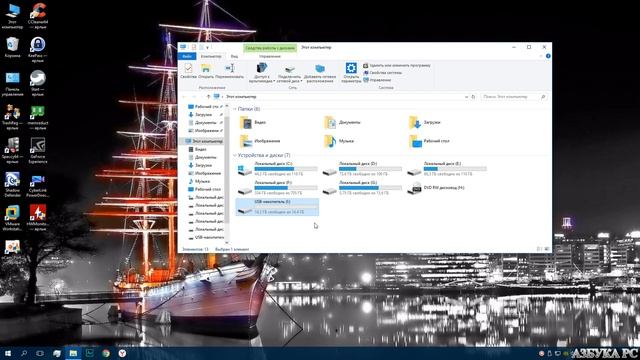
Task: Click Управление in the Система ribbon group
Action: click(377, 80)
